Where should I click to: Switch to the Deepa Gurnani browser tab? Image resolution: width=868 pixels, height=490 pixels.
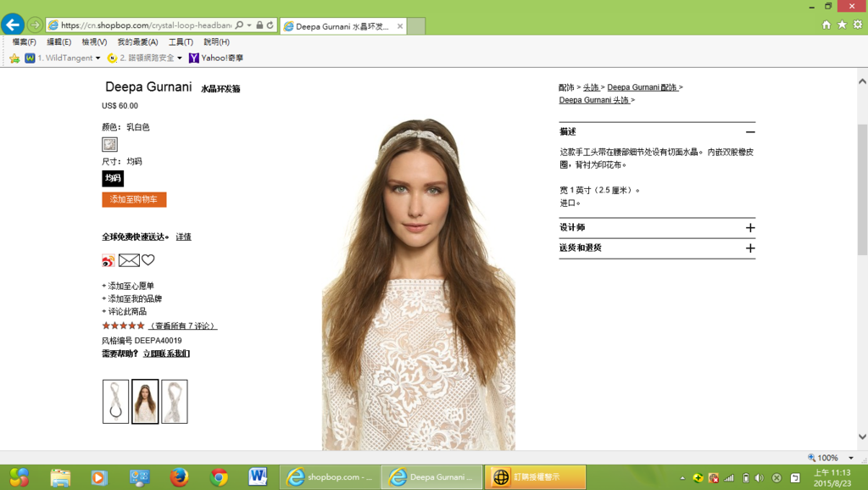point(343,26)
